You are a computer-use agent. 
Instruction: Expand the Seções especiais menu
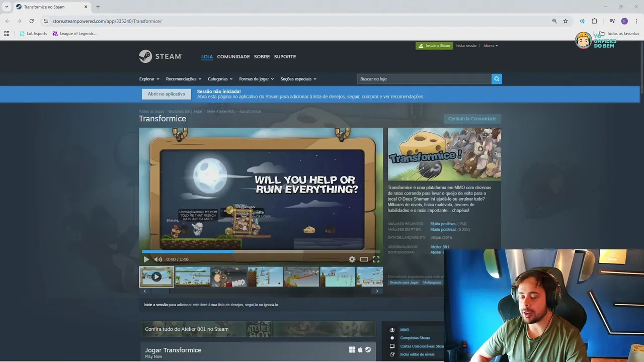point(298,79)
